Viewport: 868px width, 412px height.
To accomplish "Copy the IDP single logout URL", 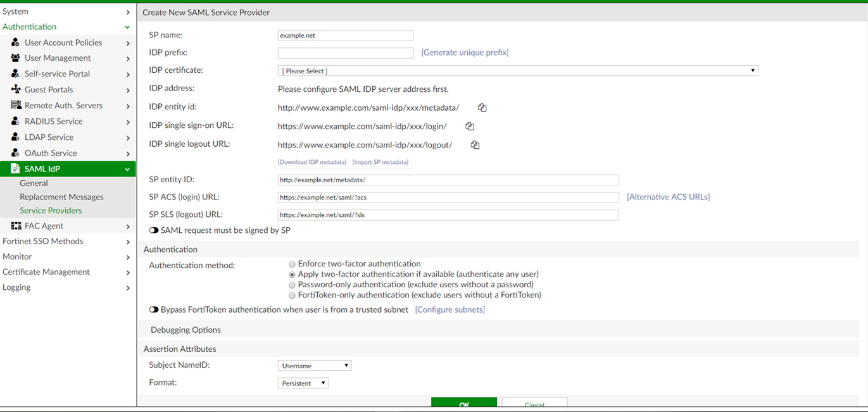I will click(x=475, y=145).
